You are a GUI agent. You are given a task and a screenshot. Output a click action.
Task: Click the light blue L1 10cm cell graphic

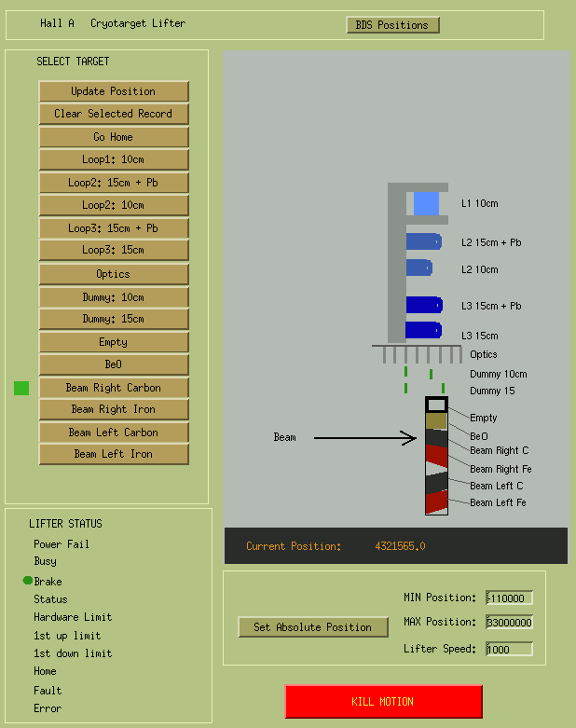(426, 203)
